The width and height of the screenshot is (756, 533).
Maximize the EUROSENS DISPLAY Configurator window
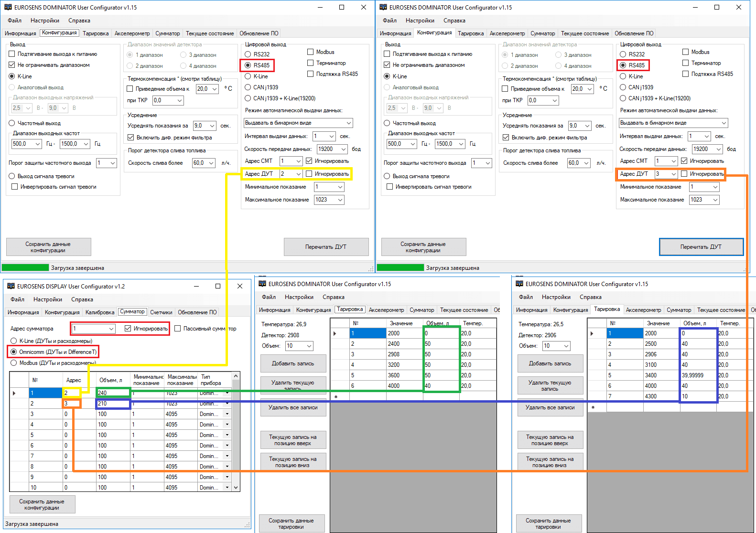[218, 286]
